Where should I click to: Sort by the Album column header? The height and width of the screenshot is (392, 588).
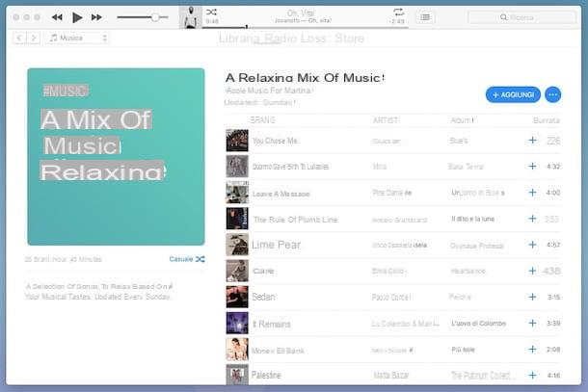tap(462, 120)
